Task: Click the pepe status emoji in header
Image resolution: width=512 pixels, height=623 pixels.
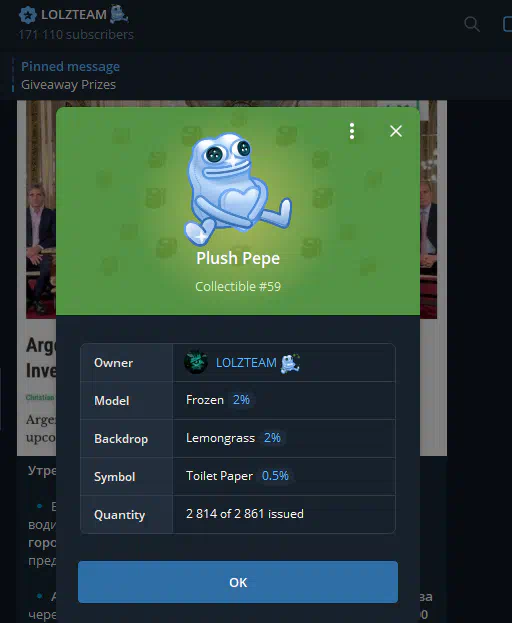Action: tap(119, 14)
